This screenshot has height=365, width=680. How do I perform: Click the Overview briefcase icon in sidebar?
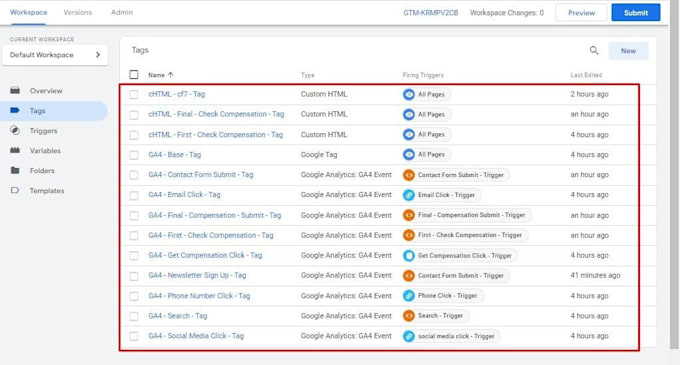[x=15, y=90]
